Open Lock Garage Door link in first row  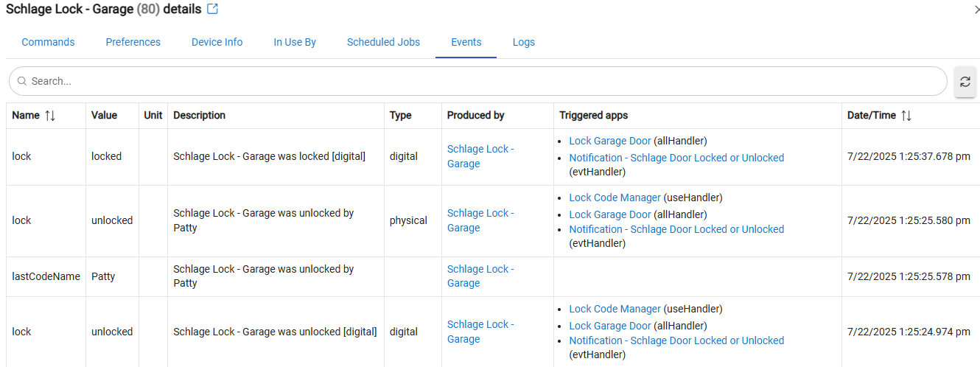pos(609,141)
